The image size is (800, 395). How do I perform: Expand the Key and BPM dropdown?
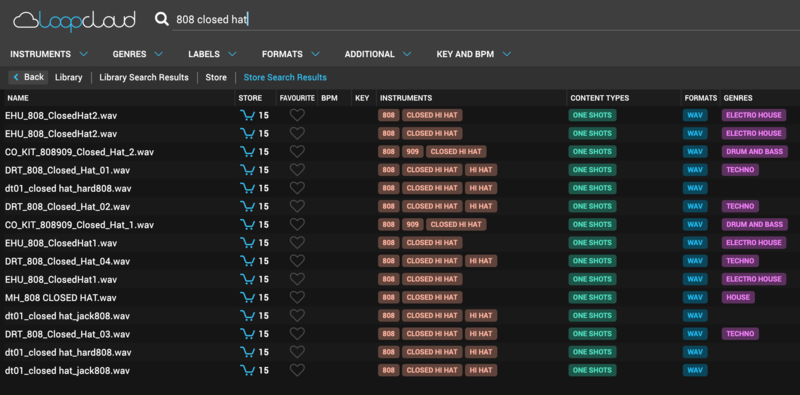click(x=473, y=54)
